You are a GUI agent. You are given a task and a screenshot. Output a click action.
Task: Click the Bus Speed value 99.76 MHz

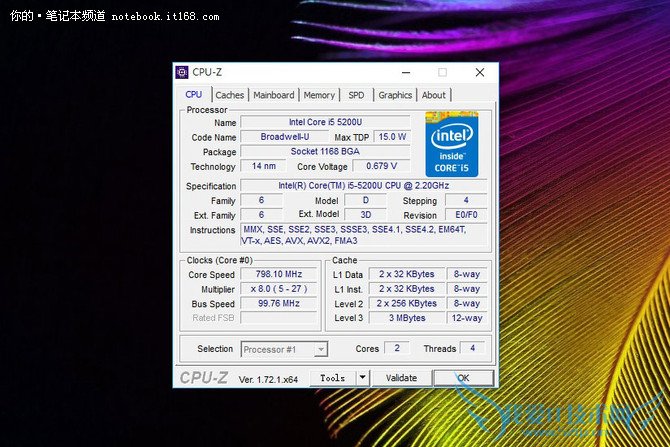279,303
